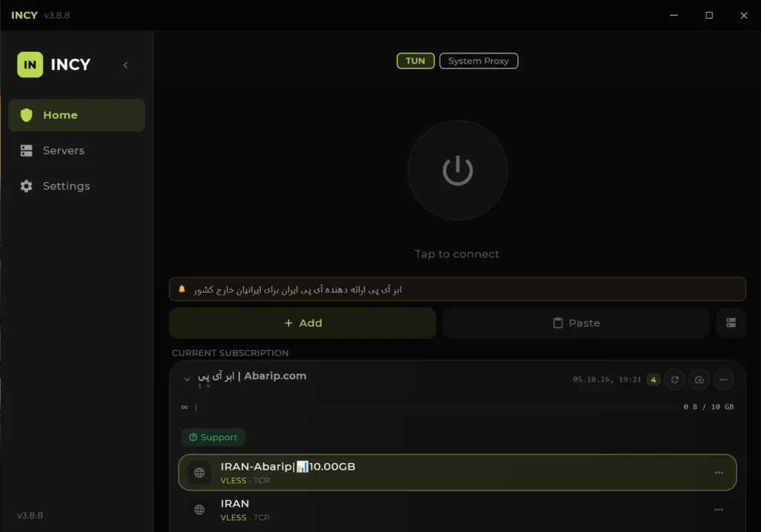The height and width of the screenshot is (532, 761).
Task: Click the Home shield icon
Action: click(x=26, y=115)
